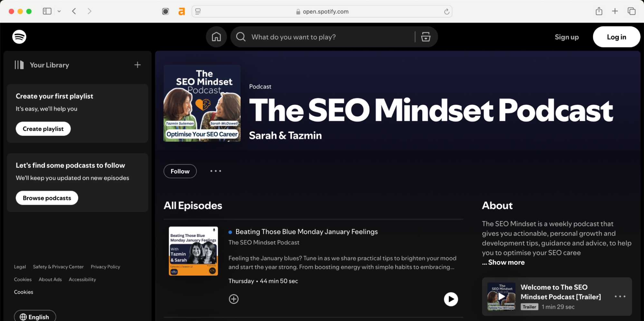Open a new Safari tab
This screenshot has width=644, height=321.
(615, 11)
